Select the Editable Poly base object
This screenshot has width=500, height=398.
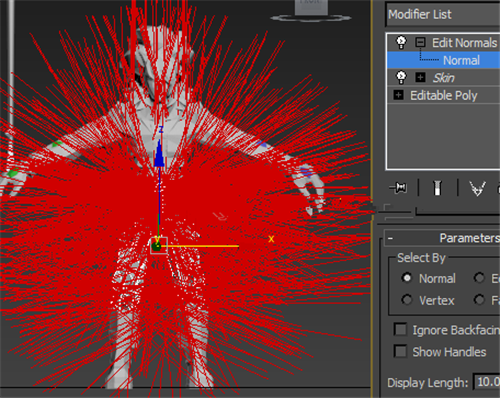point(444,96)
